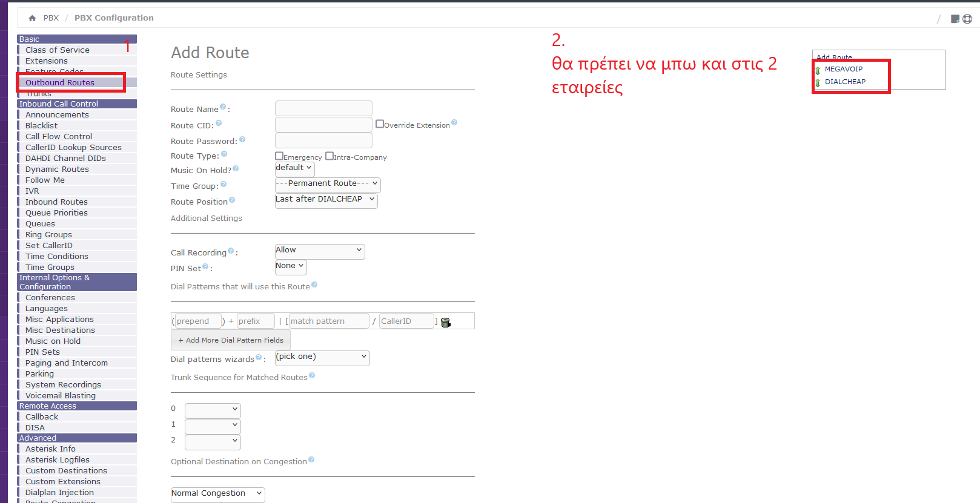Click the lifebuoy help icon in the top bar

967,19
